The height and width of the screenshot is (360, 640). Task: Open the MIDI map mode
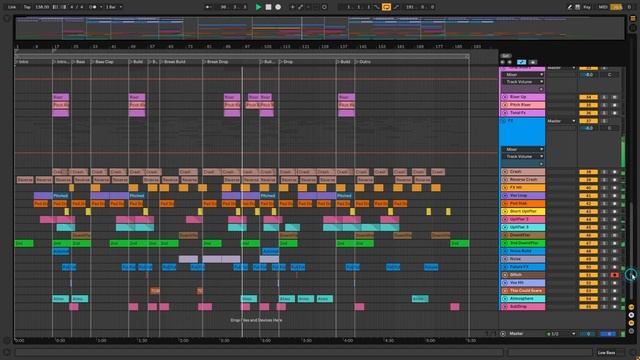tap(603, 7)
